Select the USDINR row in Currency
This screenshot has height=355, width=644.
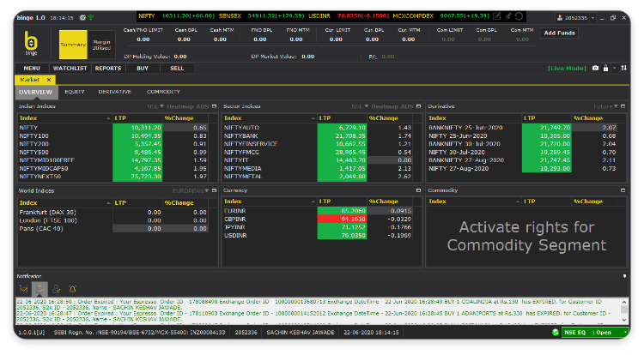318,235
